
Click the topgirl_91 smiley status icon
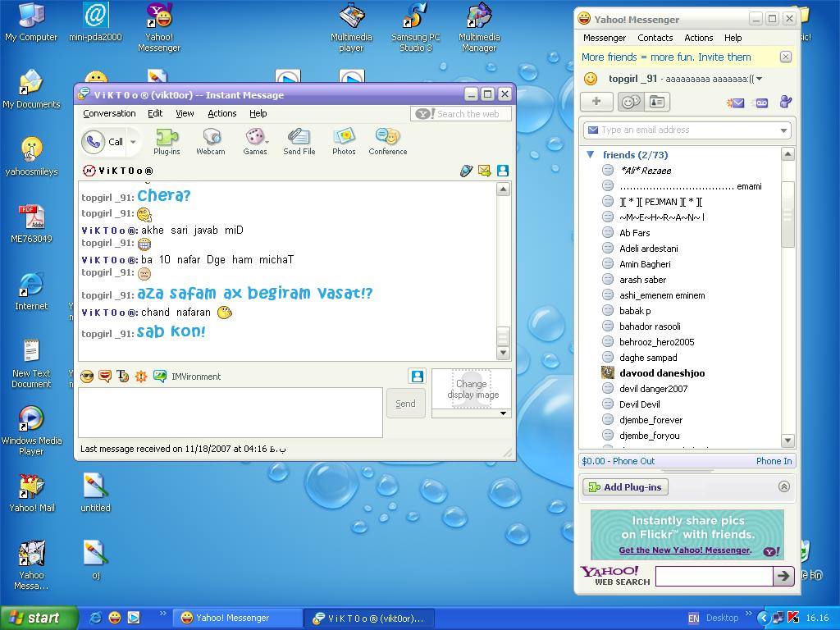tap(591, 79)
